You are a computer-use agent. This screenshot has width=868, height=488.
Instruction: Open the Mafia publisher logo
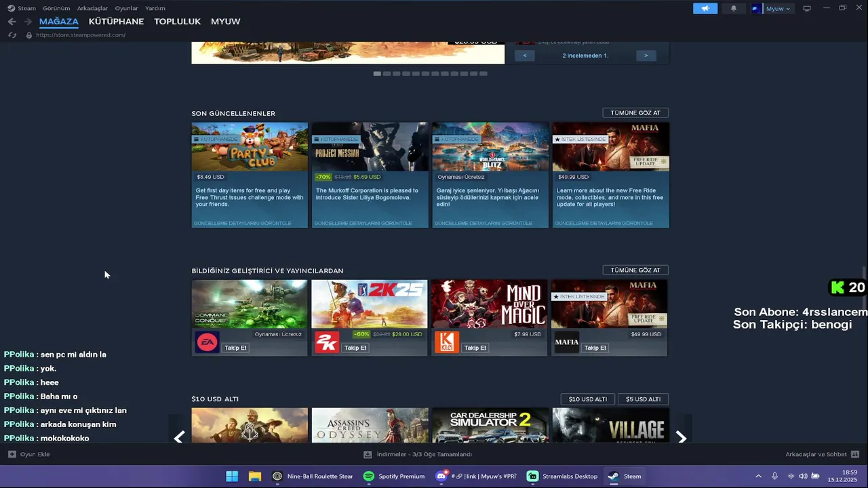pos(566,343)
